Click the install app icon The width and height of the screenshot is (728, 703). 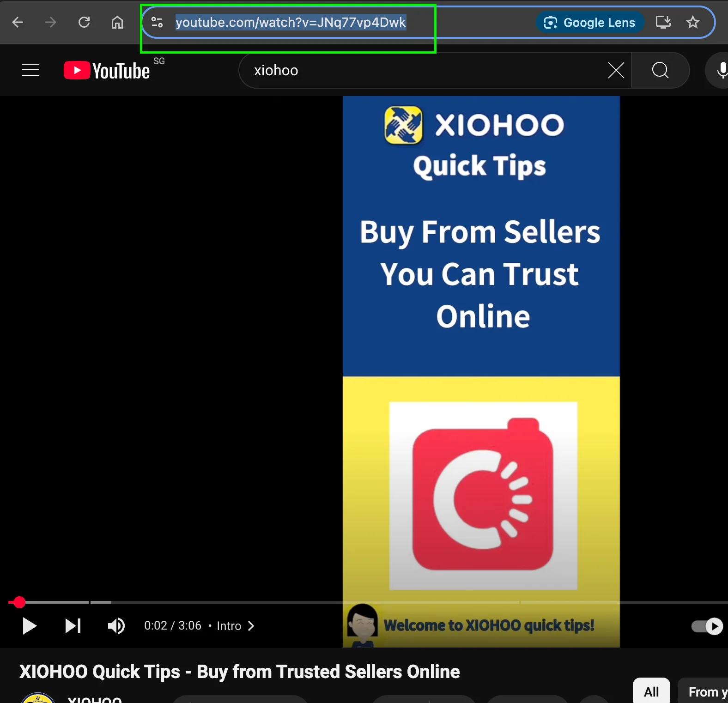click(663, 22)
